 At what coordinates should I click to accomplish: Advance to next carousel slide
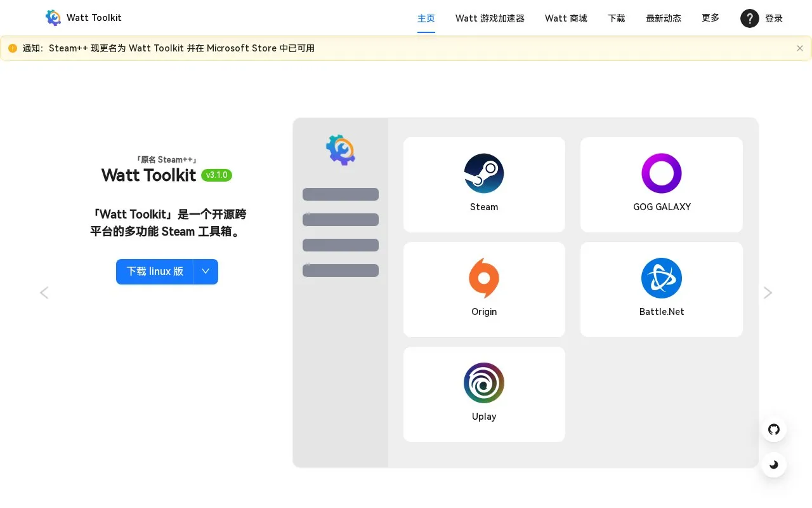coord(768,293)
